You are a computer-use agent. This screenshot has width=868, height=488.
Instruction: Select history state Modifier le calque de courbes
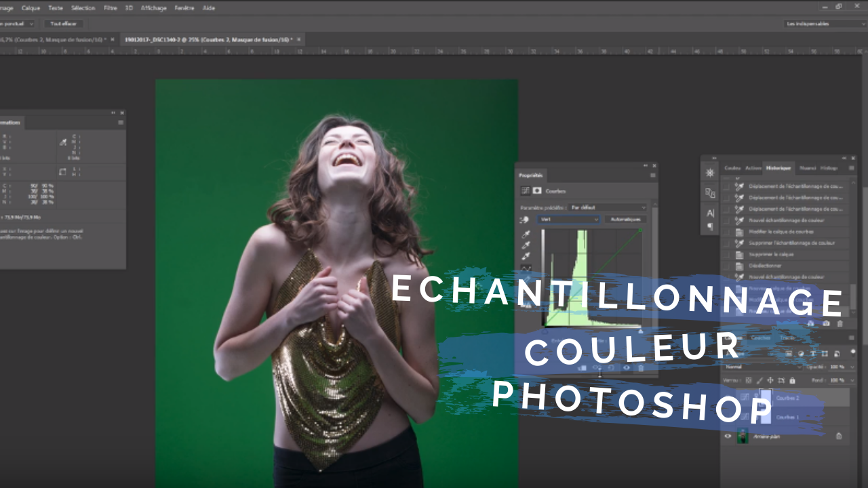click(x=785, y=232)
